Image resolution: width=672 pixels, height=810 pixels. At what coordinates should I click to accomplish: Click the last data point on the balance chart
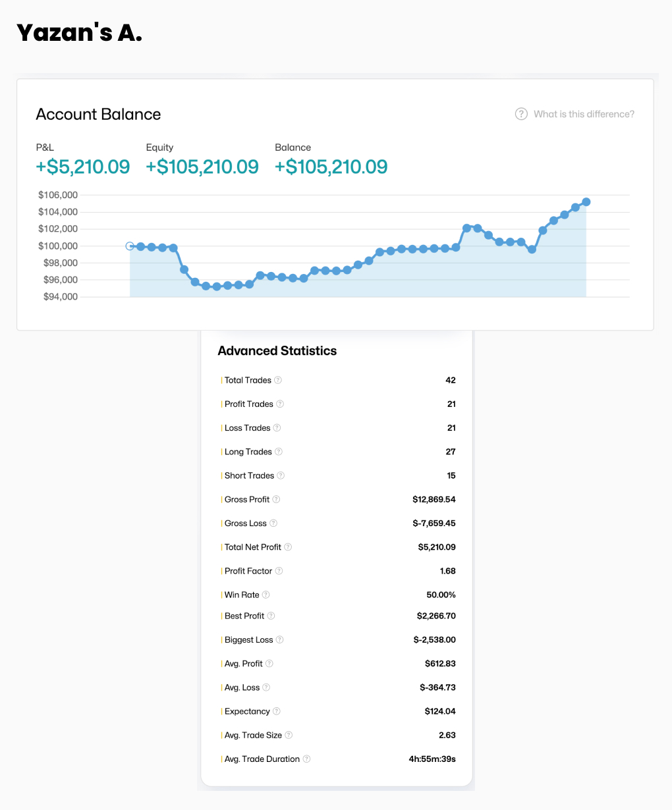(586, 202)
